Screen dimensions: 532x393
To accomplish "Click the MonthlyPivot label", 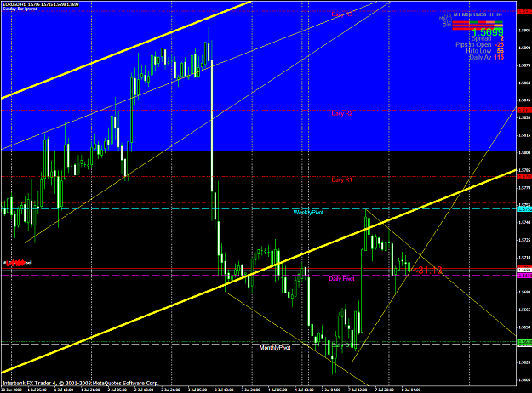I will [275, 348].
